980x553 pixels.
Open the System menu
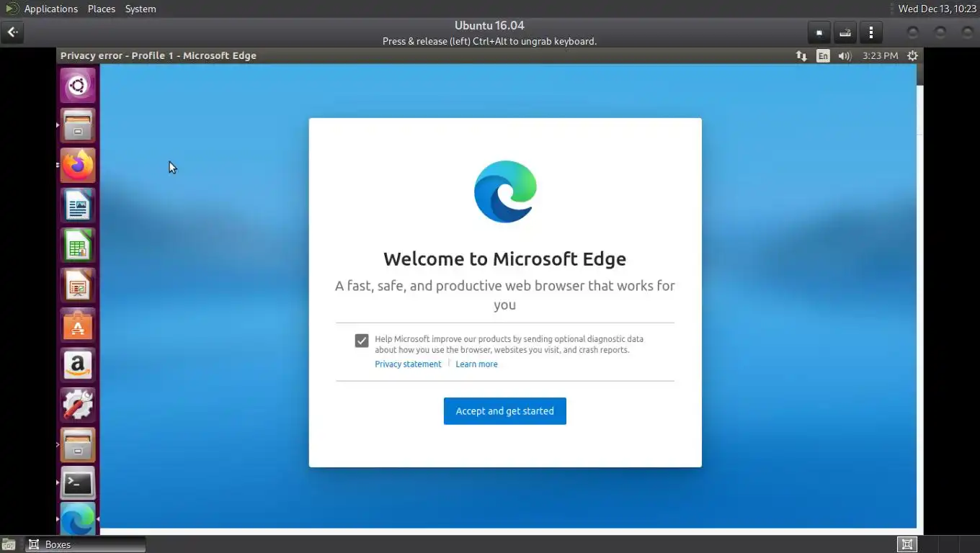tap(141, 9)
